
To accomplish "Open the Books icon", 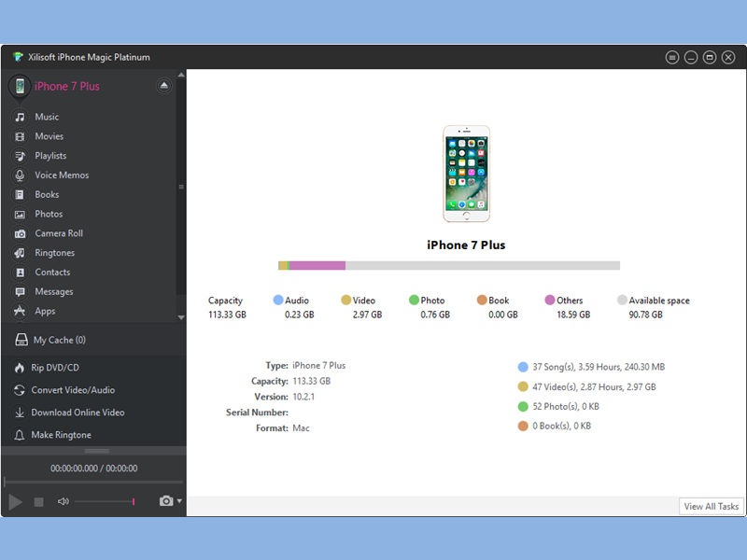I will point(20,195).
